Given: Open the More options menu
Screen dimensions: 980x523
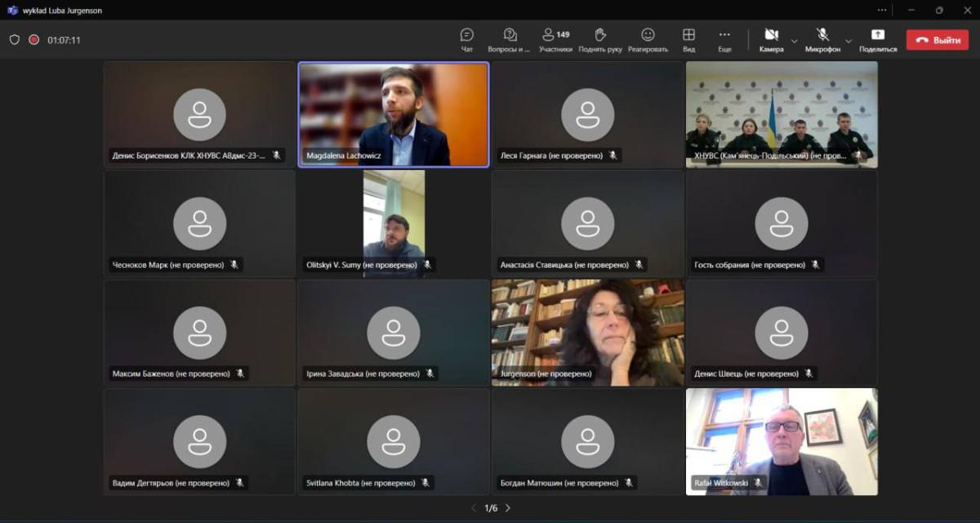Looking at the screenshot, I should pos(724,39).
